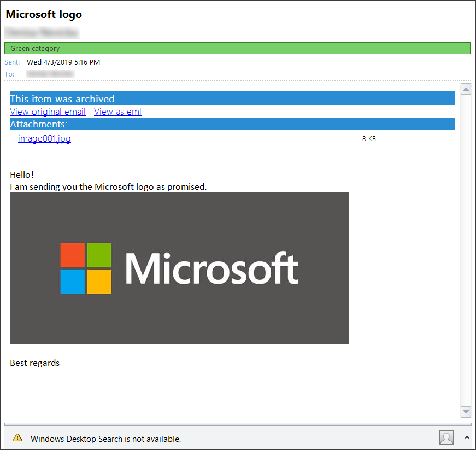Click the scroll up arrow in message body
Image resolution: width=476 pixels, height=450 pixels.
click(x=466, y=89)
